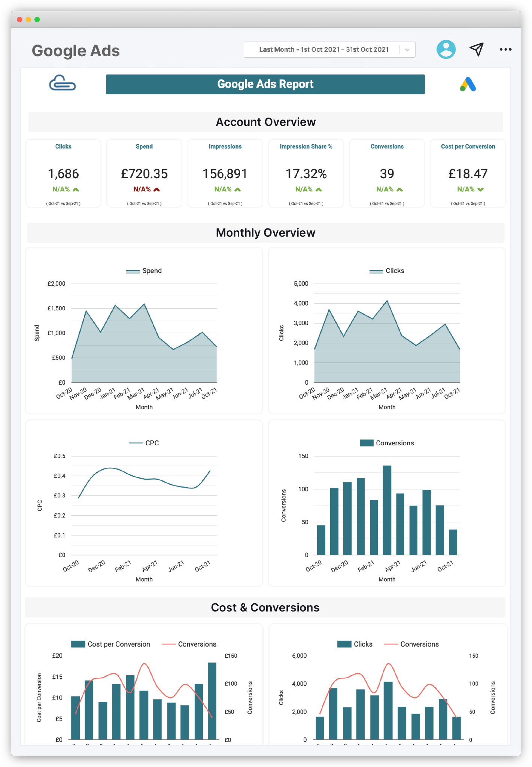Click the Google Ads logo icon
The height and width of the screenshot is (767, 532).
[x=468, y=84]
